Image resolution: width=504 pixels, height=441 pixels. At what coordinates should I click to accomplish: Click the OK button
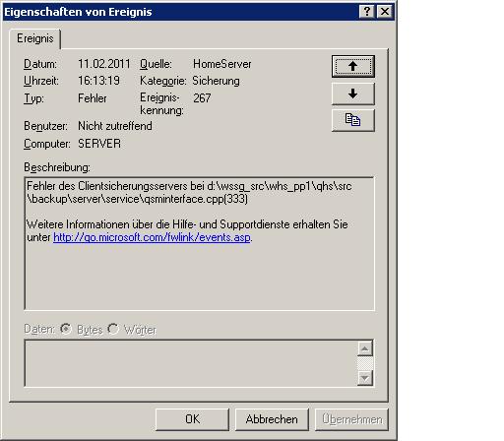click(x=192, y=419)
